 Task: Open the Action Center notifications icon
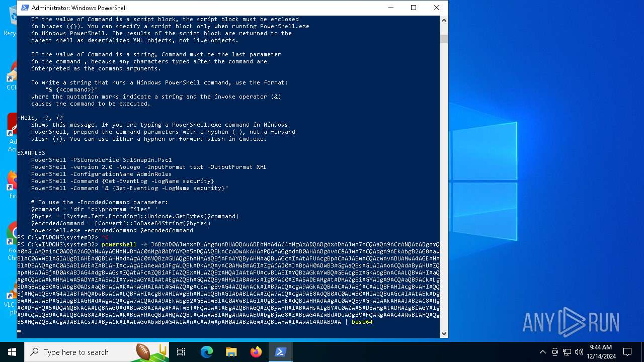(628, 352)
